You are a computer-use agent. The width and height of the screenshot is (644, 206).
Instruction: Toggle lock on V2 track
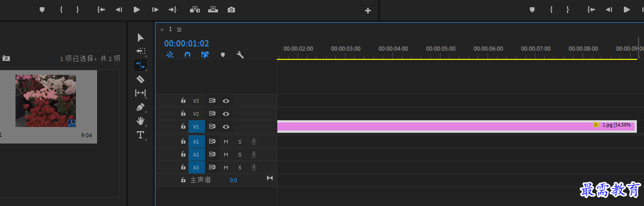click(x=183, y=114)
